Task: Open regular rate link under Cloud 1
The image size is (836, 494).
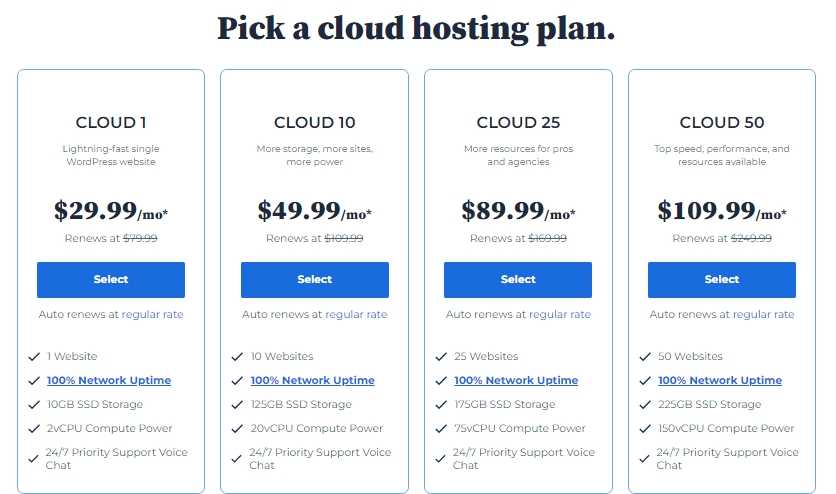Action: tap(152, 314)
